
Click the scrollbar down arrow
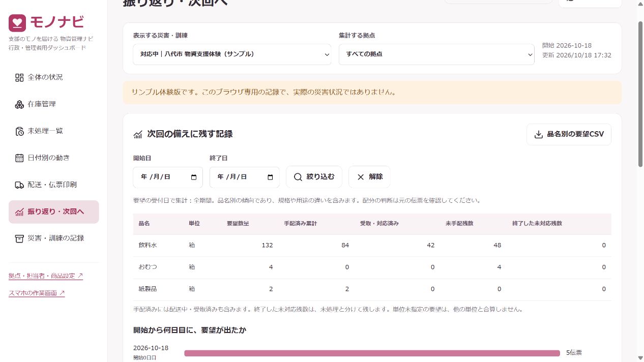640,358
